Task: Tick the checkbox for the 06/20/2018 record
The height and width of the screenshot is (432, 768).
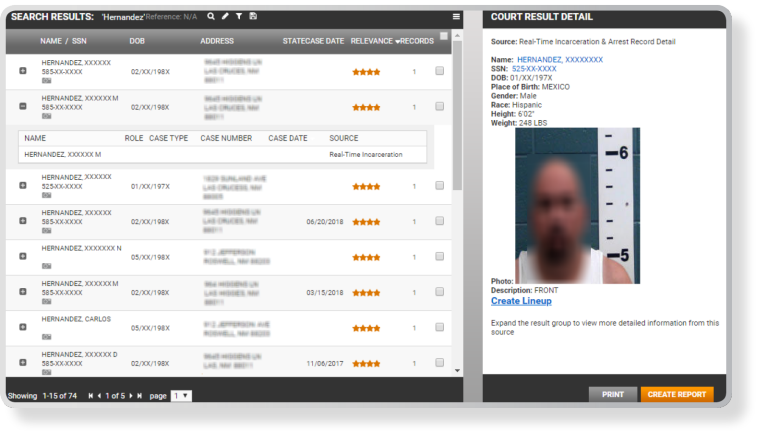Action: tap(439, 222)
